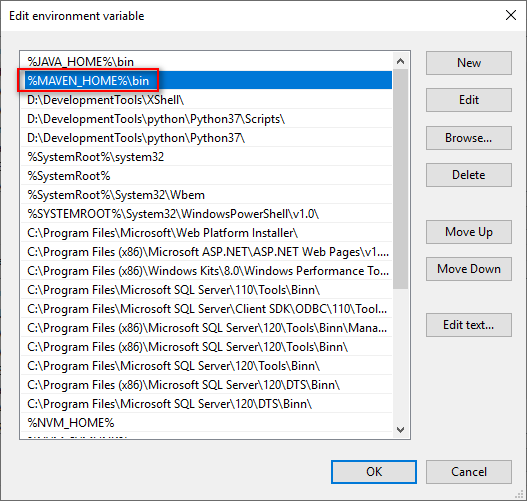Image resolution: width=527 pixels, height=501 pixels.
Task: Click the vertical scrollbar thumb
Action: click(x=400, y=179)
